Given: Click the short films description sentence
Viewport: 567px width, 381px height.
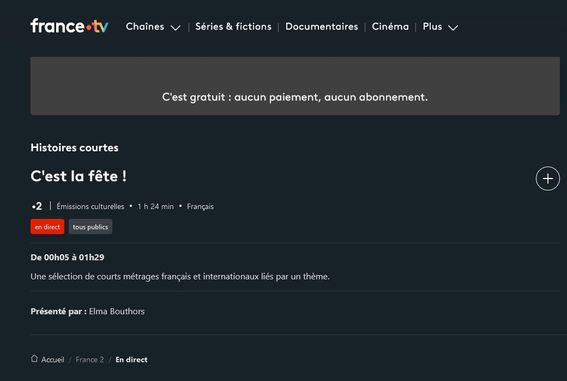Looking at the screenshot, I should coord(180,277).
